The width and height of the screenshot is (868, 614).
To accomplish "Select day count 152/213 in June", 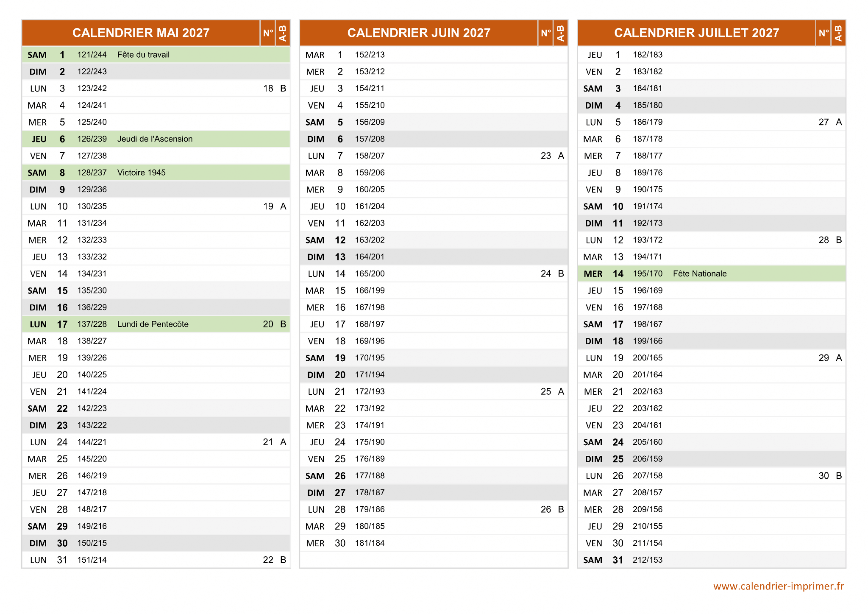I will pos(370,55).
